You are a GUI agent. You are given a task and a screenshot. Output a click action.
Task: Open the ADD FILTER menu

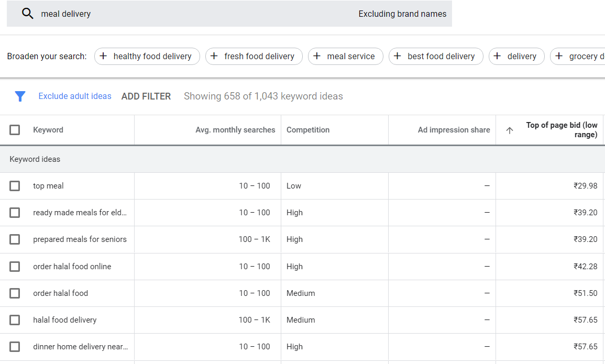click(146, 96)
